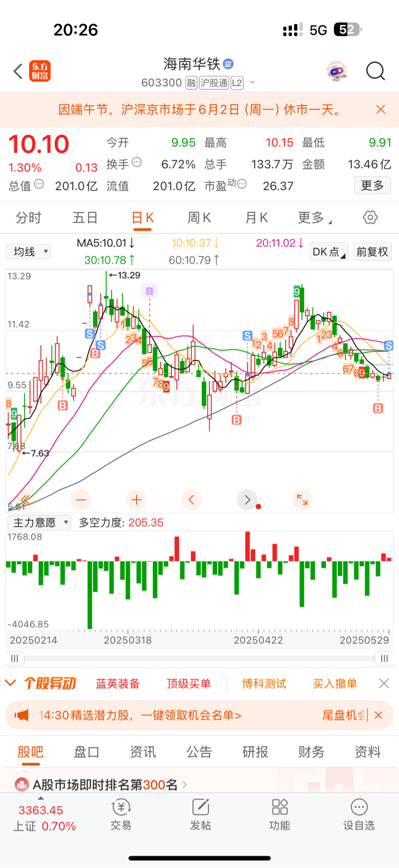Image resolution: width=399 pixels, height=868 pixels.
Task: Tap the verified enterprise badge icon
Action: click(x=228, y=64)
